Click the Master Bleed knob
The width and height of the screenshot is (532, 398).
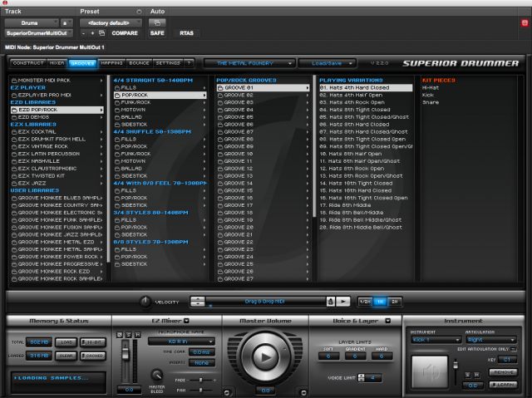(x=156, y=375)
